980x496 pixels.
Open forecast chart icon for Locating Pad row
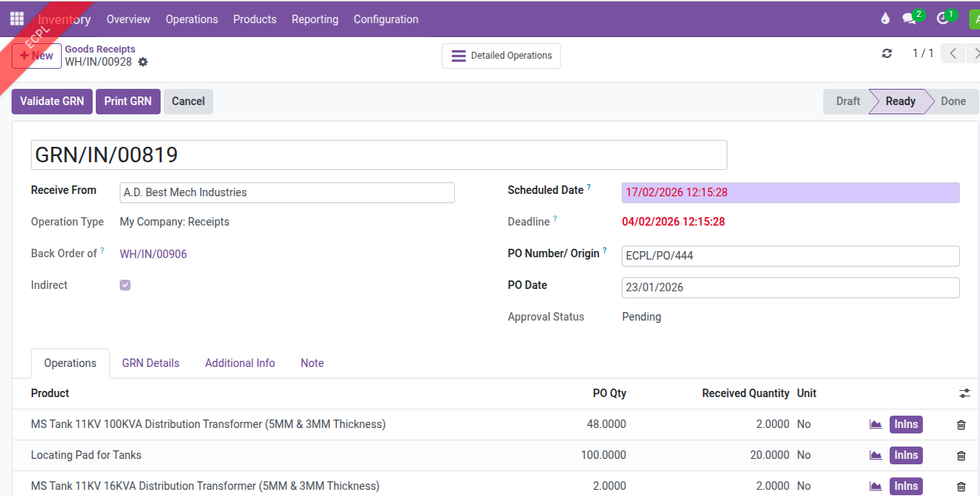point(876,455)
